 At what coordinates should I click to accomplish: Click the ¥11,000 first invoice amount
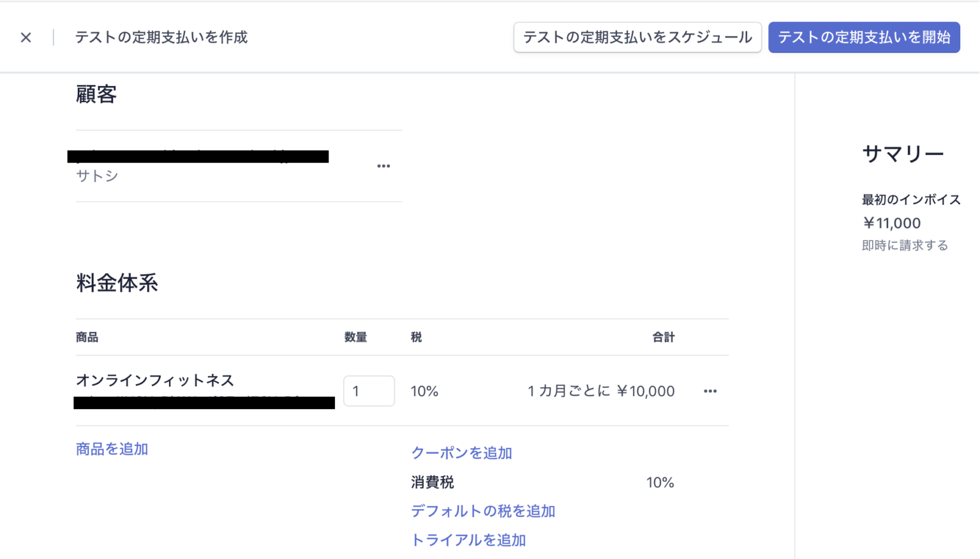coord(891,223)
